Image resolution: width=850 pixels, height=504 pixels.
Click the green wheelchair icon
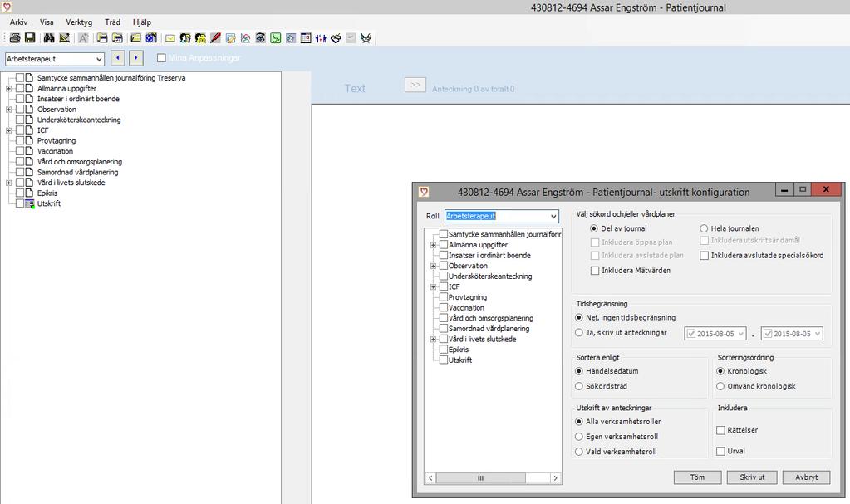[x=276, y=38]
